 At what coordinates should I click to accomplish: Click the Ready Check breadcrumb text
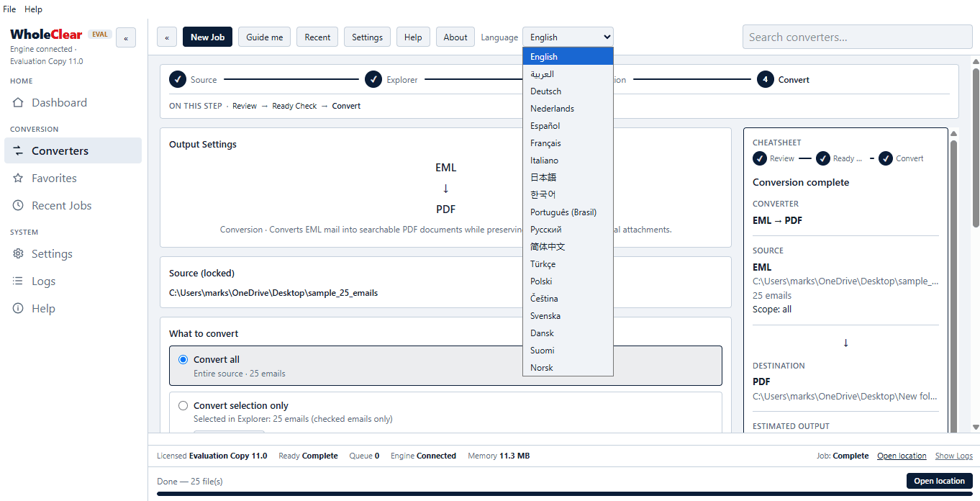(294, 106)
